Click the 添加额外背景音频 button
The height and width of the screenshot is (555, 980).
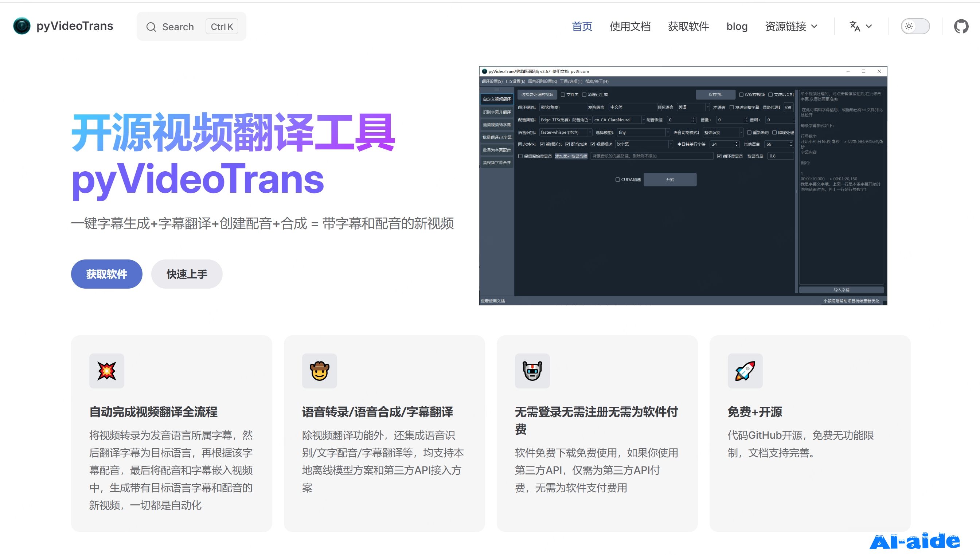571,156
